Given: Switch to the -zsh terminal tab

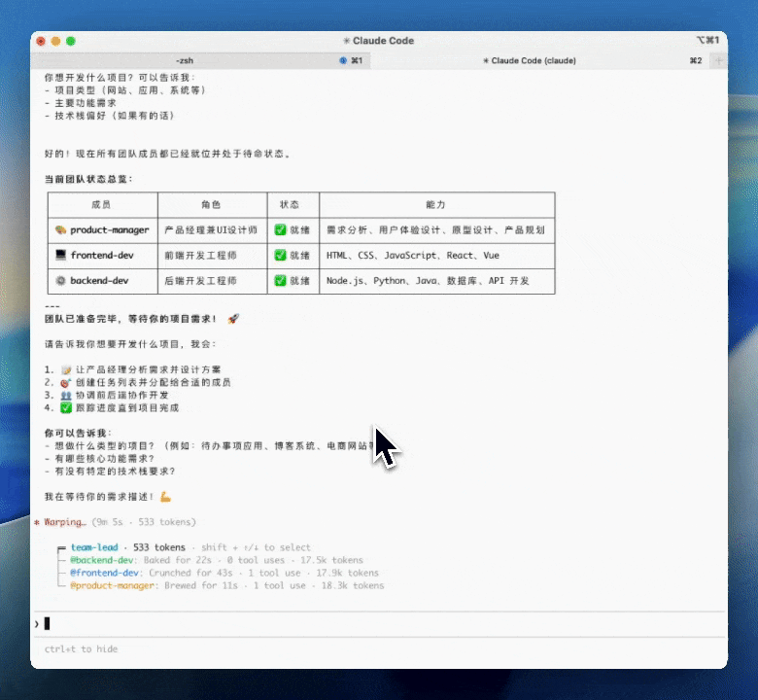Looking at the screenshot, I should click(200, 60).
